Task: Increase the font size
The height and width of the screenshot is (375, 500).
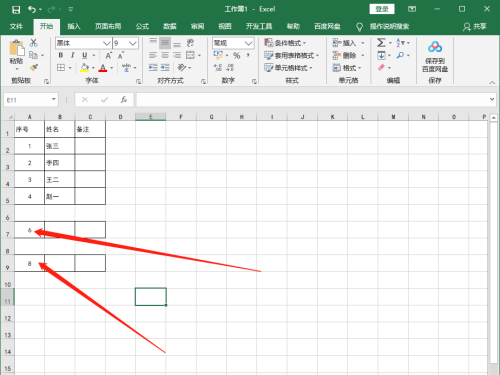Action: click(x=108, y=55)
